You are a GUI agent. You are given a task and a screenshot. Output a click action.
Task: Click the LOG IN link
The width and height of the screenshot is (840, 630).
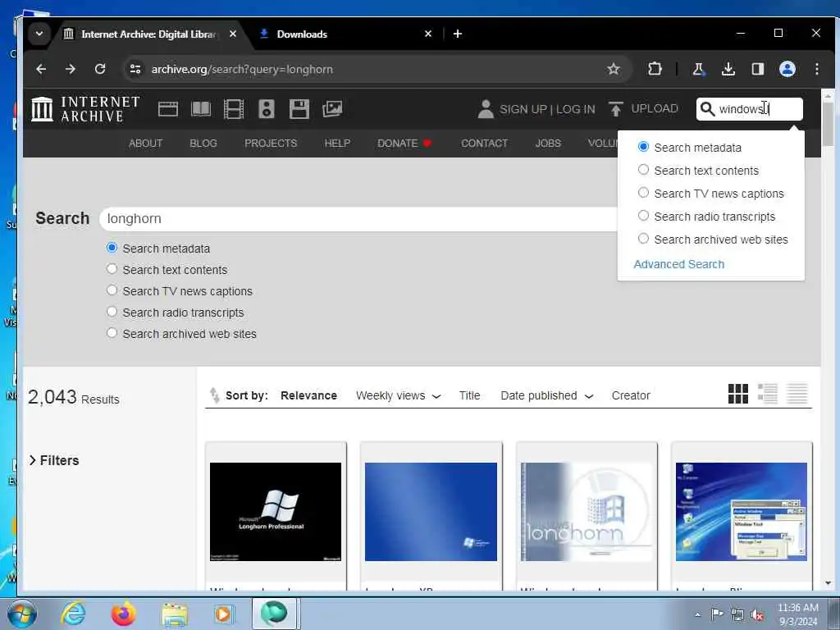[575, 109]
